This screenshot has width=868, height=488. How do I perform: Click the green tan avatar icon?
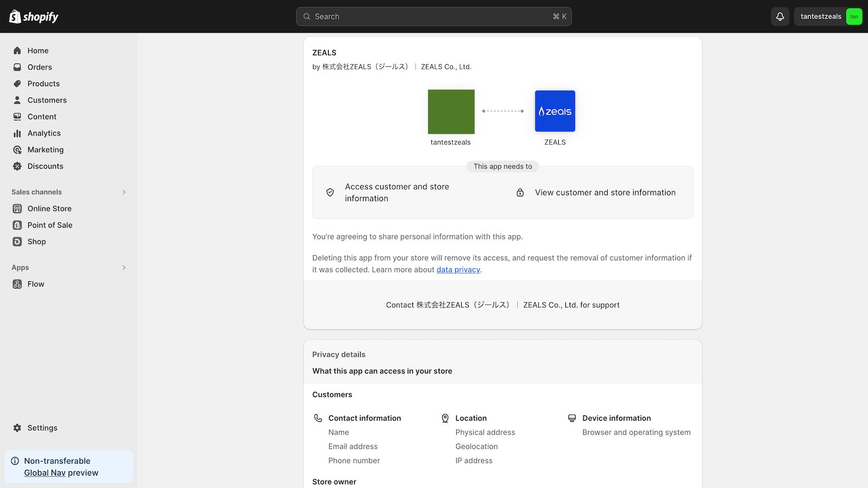pyautogui.click(x=854, y=16)
